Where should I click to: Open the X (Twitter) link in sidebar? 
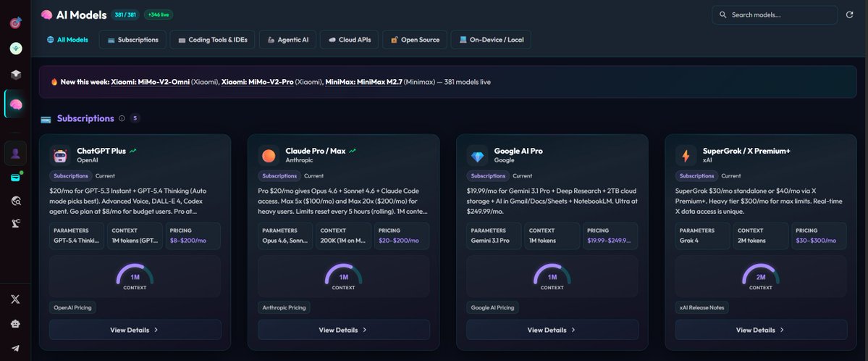pyautogui.click(x=15, y=299)
